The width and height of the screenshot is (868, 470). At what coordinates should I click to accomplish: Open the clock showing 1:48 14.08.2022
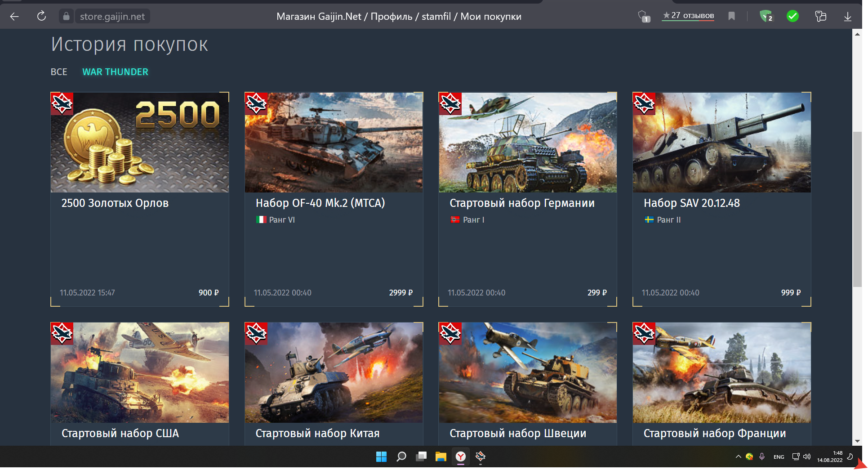click(x=830, y=457)
